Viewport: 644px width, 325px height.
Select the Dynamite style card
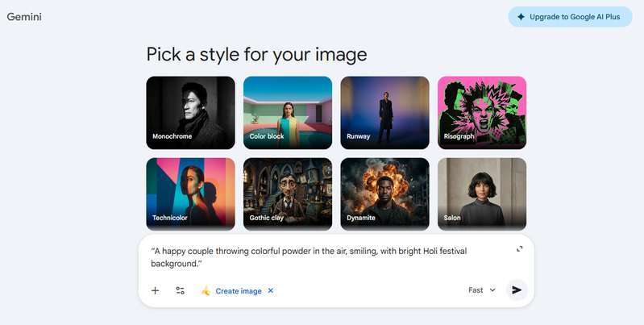pos(384,194)
